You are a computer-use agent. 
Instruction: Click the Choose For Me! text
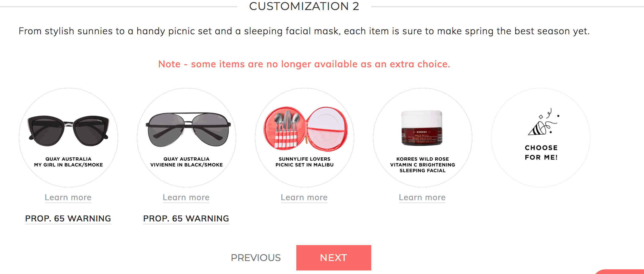541,152
